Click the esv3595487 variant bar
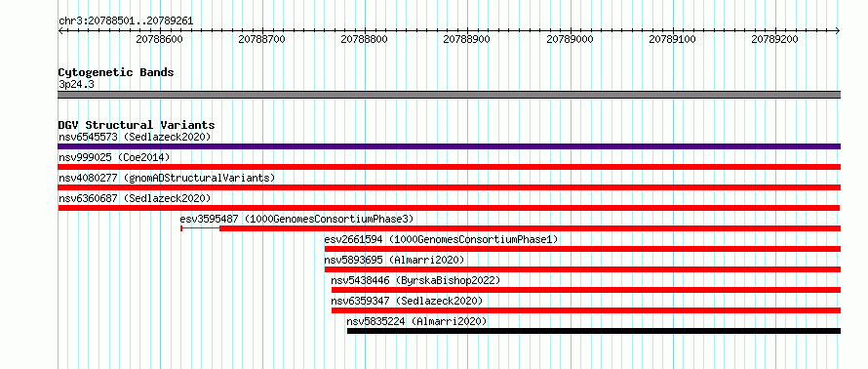Viewport: 868px width, 369px height. click(x=510, y=228)
